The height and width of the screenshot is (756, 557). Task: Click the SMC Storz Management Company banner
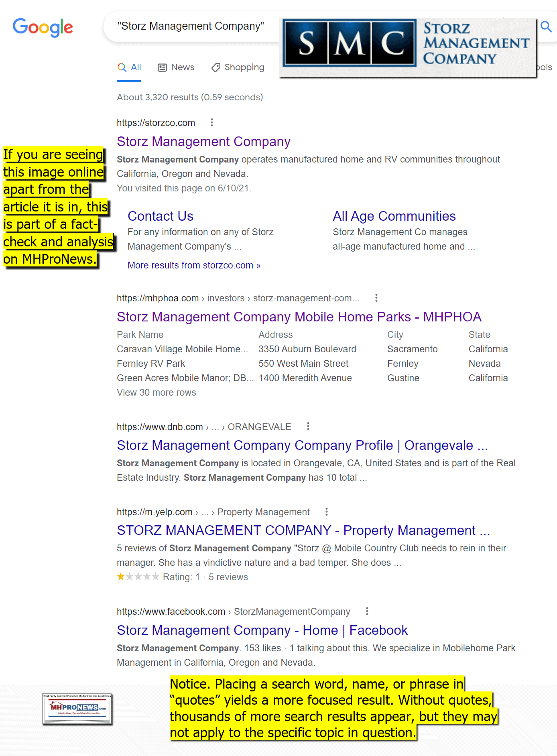(408, 47)
